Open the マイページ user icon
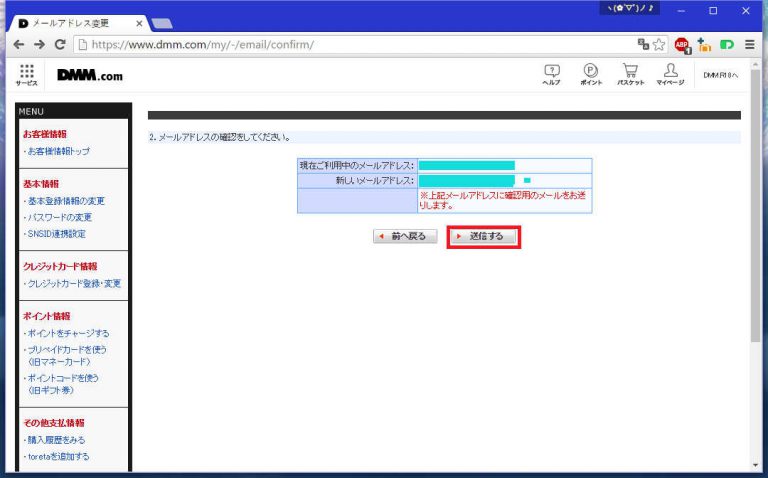Viewport: 768px width, 478px height. coord(671,75)
